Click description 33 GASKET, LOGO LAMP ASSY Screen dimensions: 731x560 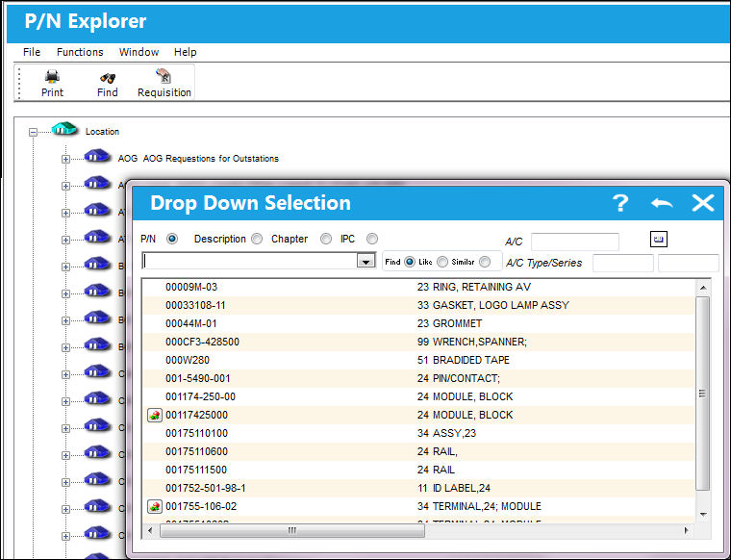click(x=493, y=305)
